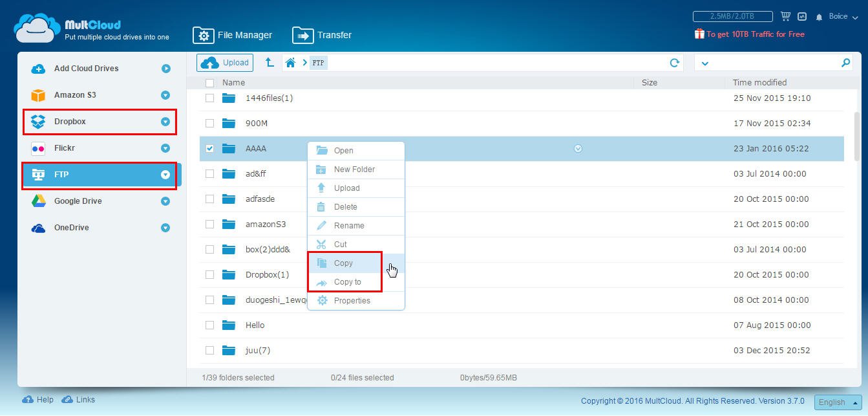The height and width of the screenshot is (416, 868).
Task: Check the Hello folder checkbox
Action: [x=209, y=325]
